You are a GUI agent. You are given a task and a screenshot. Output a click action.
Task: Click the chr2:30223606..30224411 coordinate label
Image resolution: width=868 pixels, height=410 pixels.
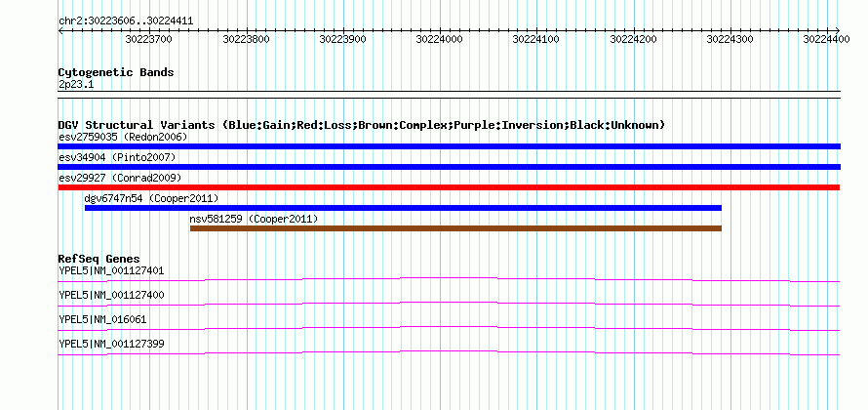coord(126,21)
